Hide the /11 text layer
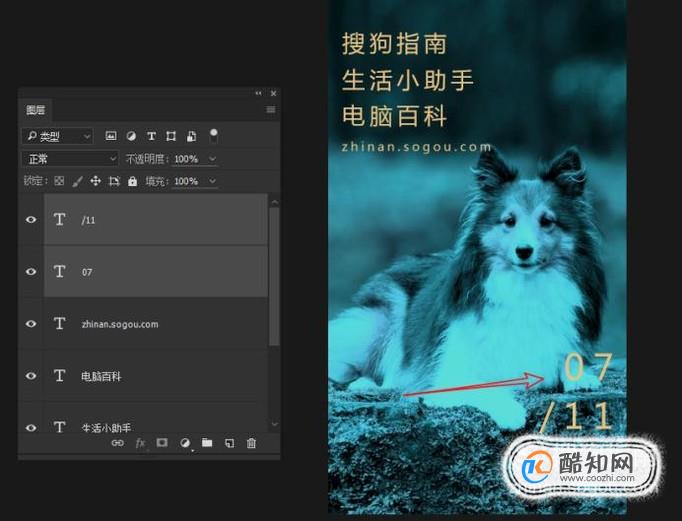Screen dimensions: 682x521 (31, 220)
